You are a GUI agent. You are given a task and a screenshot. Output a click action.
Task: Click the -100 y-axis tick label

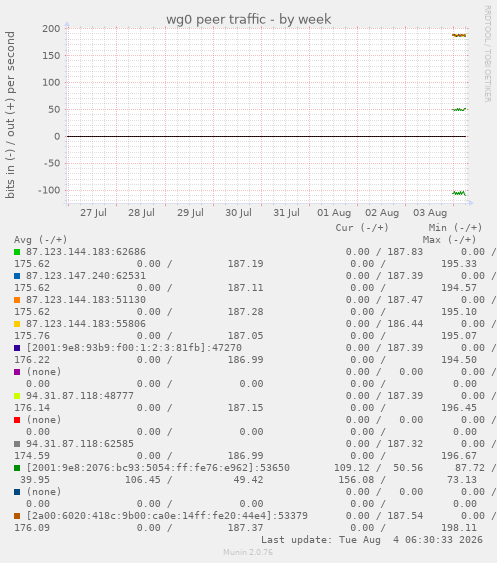pos(49,190)
